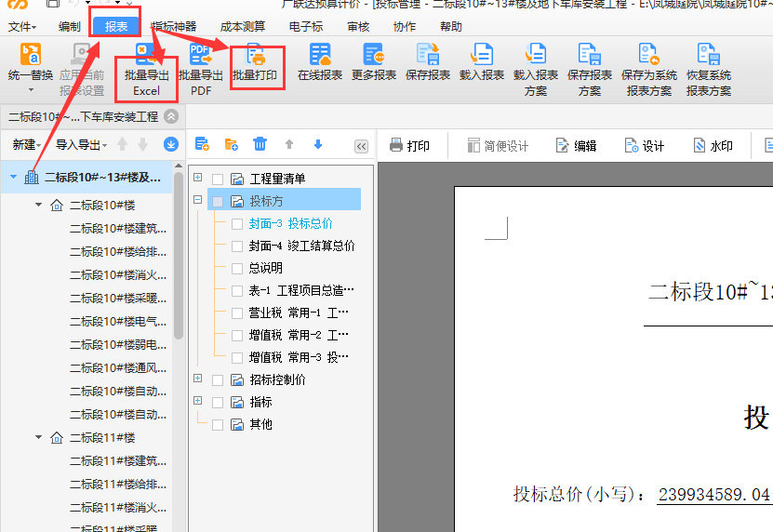773x532 pixels.
Task: Check the 工程量清单 checkbox
Action: coord(218,179)
